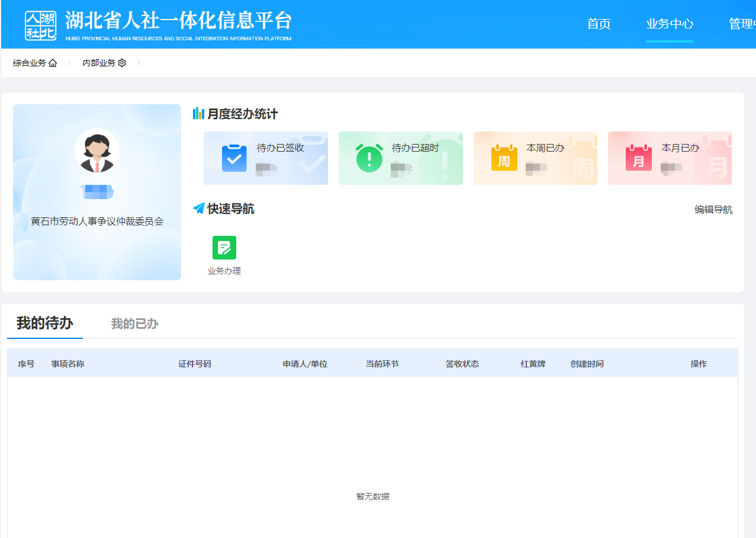Screen dimensions: 756x538
Task: Click the red calendar 本月已办 icon
Action: point(639,158)
